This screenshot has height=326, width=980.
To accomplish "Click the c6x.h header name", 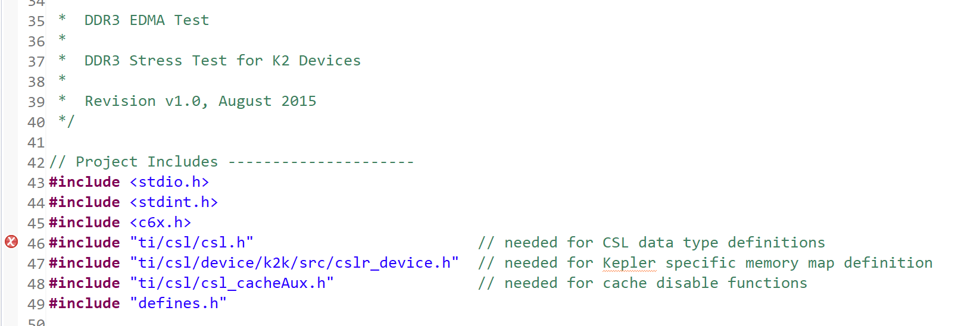I will pyautogui.click(x=160, y=222).
